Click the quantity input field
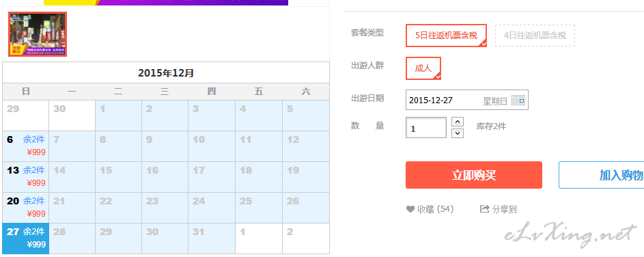This screenshot has width=644, height=257. click(426, 127)
